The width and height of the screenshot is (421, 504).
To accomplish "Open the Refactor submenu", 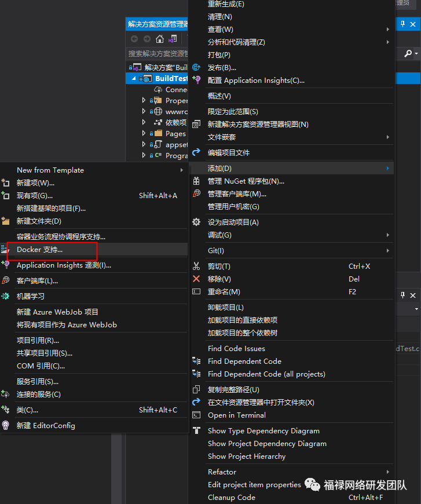I will tap(291, 472).
